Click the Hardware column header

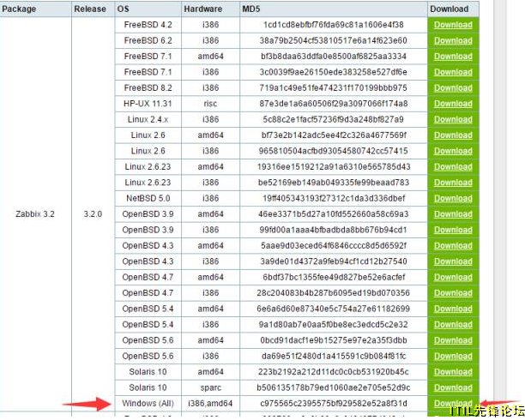pyautogui.click(x=211, y=9)
